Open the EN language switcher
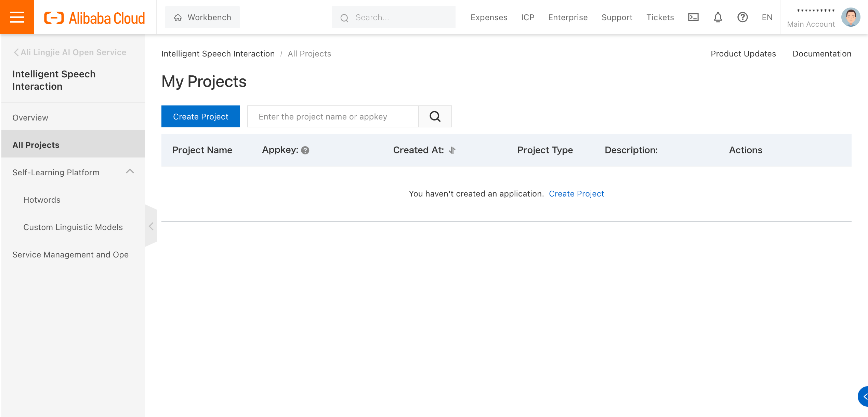Viewport: 868px width, 417px height. click(x=767, y=17)
